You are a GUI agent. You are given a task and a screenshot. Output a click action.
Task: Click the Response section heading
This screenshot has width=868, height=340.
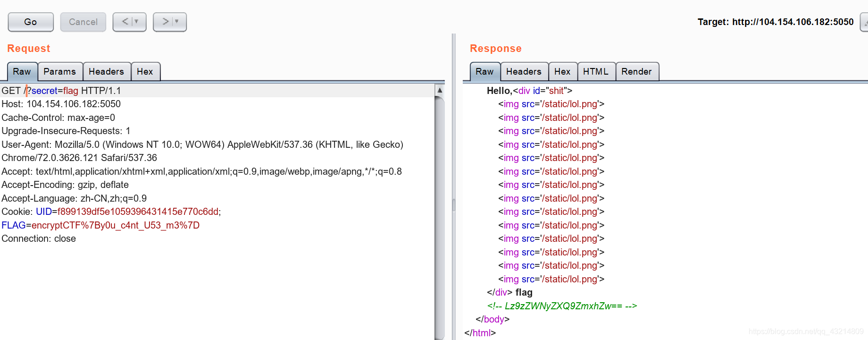click(x=496, y=49)
